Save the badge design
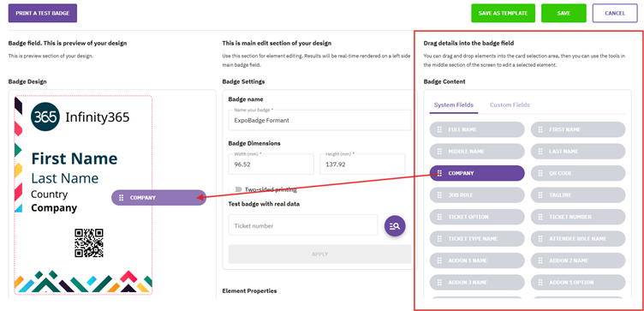Screen dimensions: 644x311 pos(563,13)
